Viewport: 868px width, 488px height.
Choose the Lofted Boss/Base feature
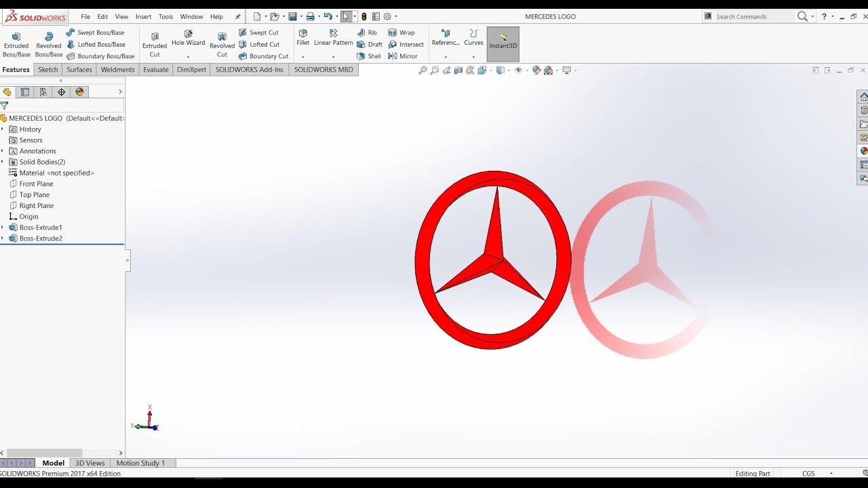tap(96, 44)
